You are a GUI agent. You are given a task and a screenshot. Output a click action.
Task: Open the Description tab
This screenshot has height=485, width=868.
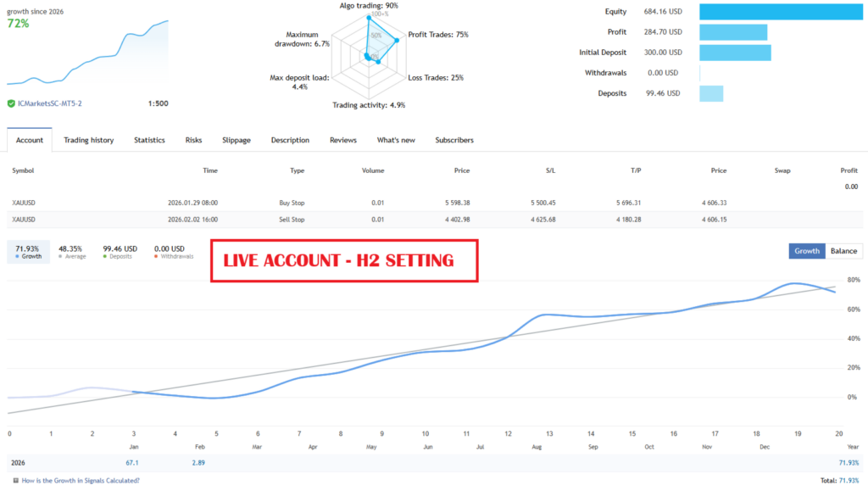290,140
